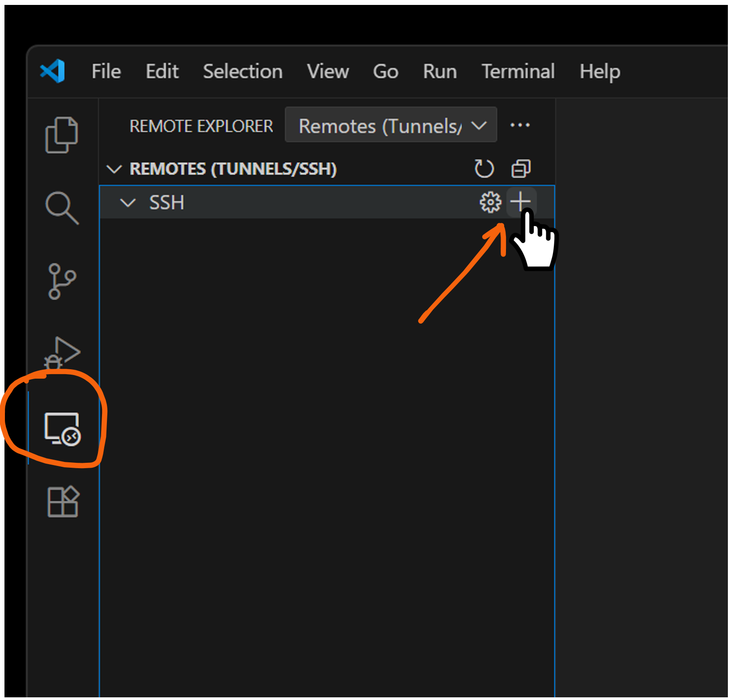Open remote in new window icon
The height and width of the screenshot is (700, 731).
[x=520, y=169]
